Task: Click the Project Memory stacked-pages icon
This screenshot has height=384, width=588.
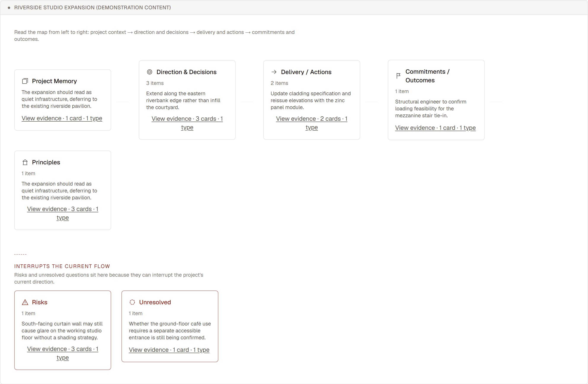Action: pos(25,81)
